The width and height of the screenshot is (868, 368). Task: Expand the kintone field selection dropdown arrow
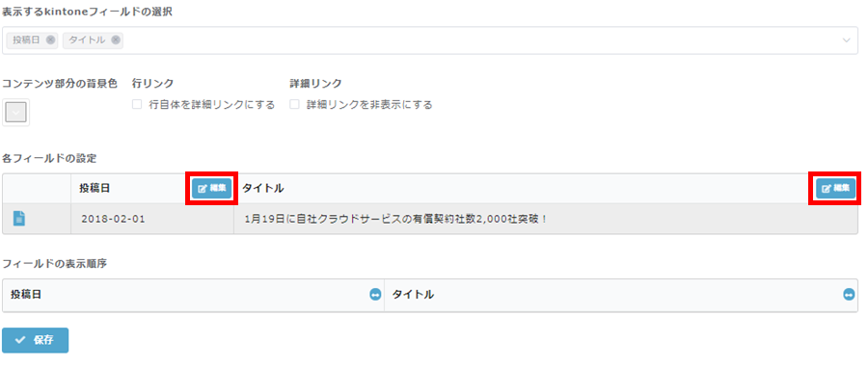point(846,40)
